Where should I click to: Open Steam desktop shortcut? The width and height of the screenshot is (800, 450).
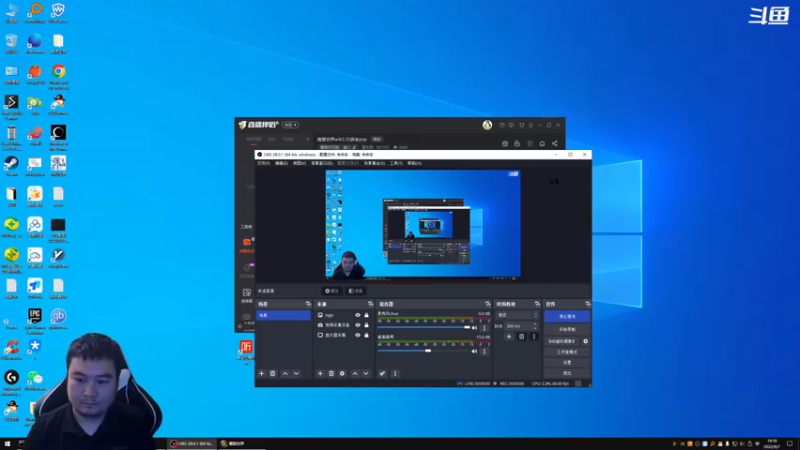pyautogui.click(x=11, y=166)
